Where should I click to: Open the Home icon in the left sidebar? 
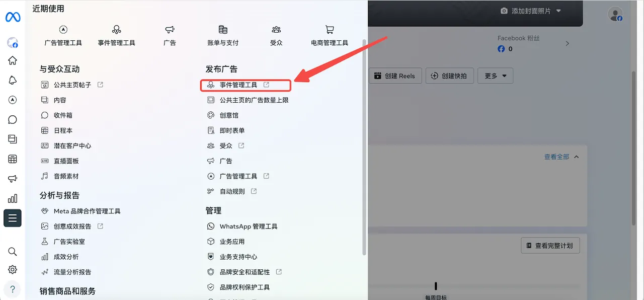13,60
